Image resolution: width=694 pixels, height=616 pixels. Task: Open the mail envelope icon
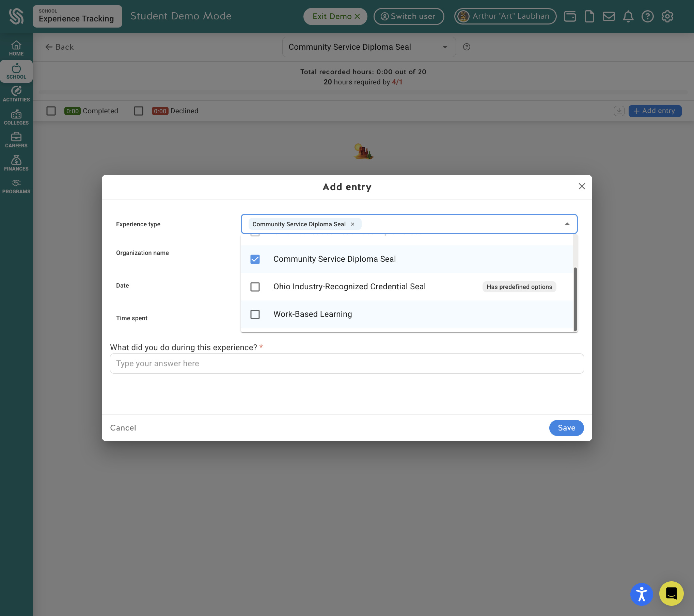(x=609, y=16)
